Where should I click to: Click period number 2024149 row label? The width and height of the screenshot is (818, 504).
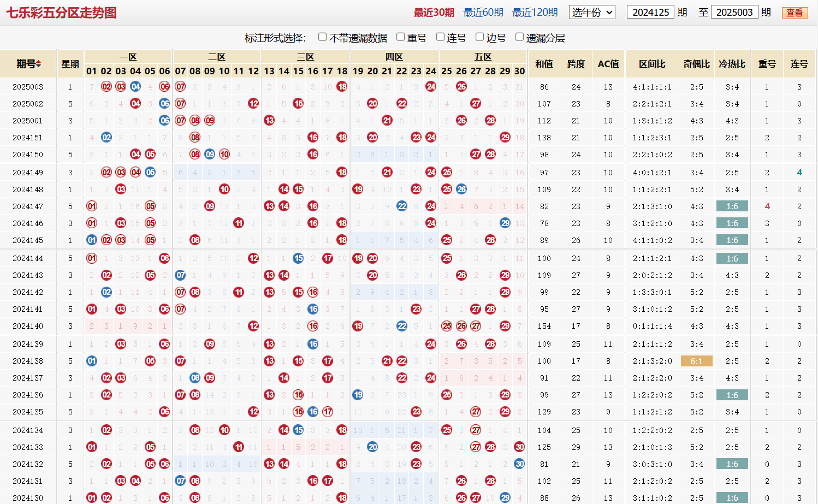tap(28, 173)
